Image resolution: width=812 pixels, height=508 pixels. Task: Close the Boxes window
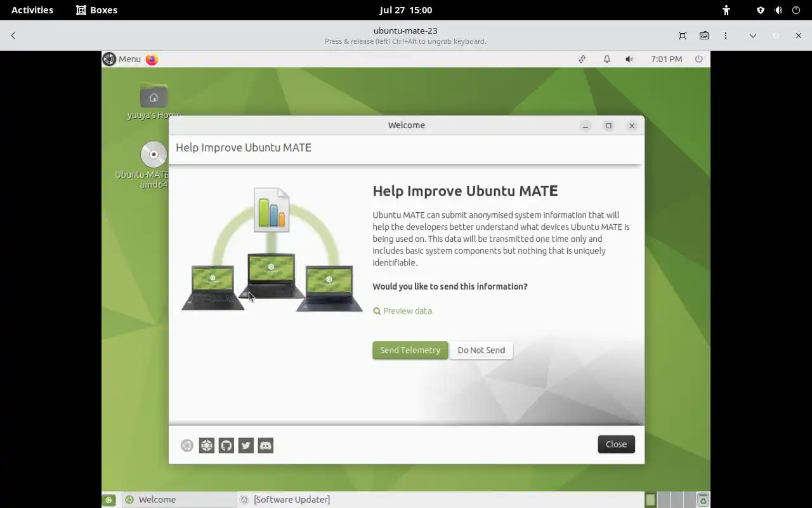[x=799, y=36]
